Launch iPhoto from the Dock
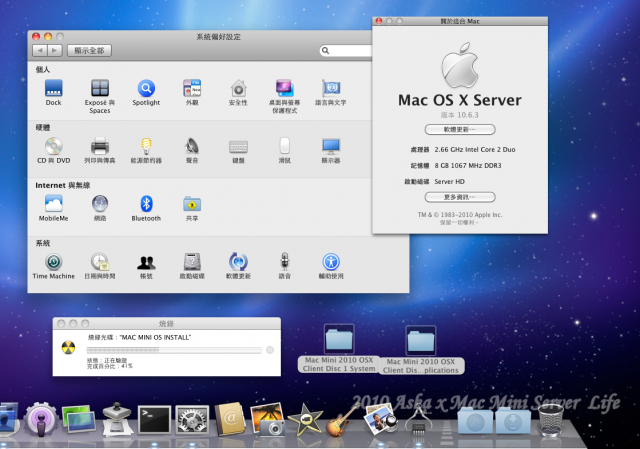This screenshot has width=640, height=449. pos(268,420)
